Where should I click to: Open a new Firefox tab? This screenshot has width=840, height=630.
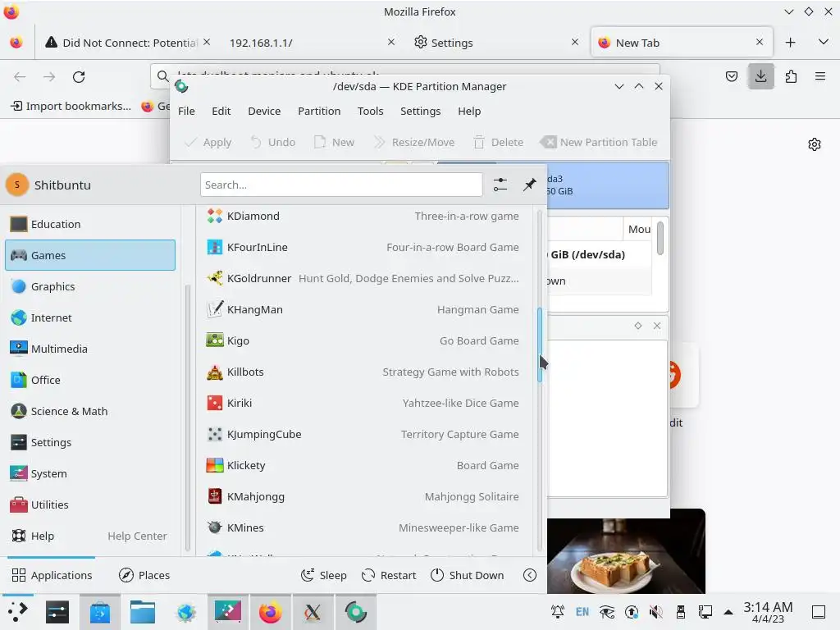(790, 43)
